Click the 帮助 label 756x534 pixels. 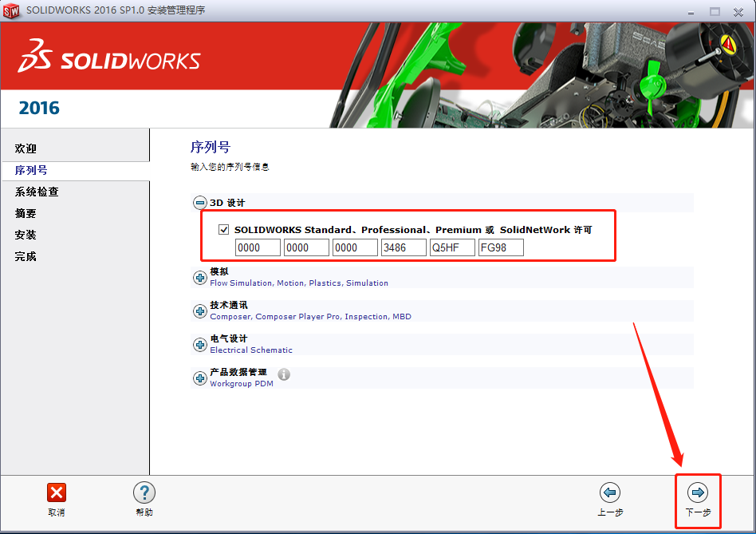pos(144,512)
